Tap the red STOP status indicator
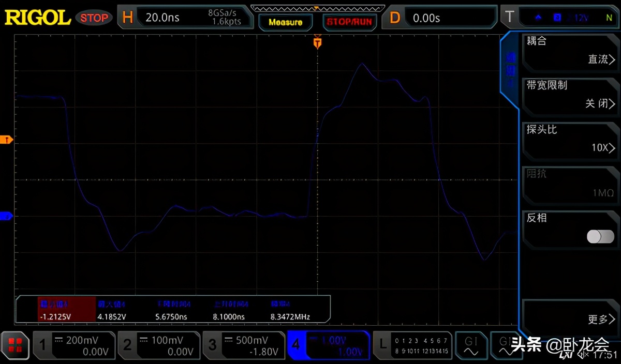Image resolution: width=621 pixels, height=364 pixels. pyautogui.click(x=94, y=18)
